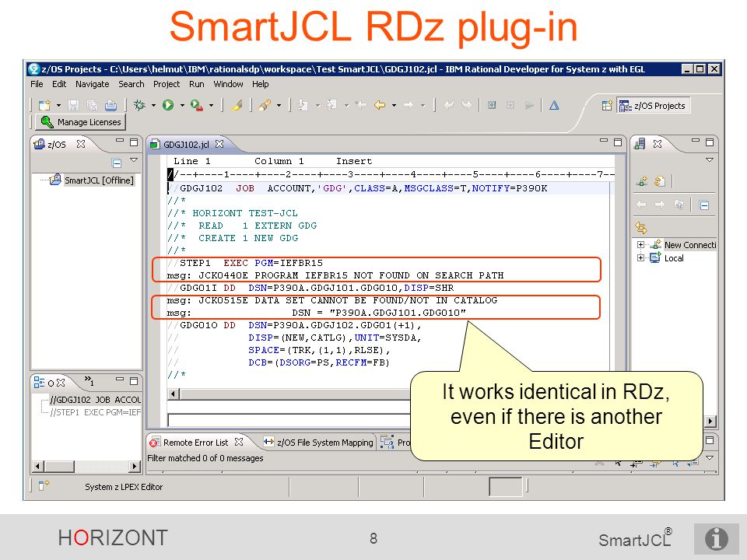Expand the Local tree node
Viewport: 747px width, 560px height.
click(640, 258)
